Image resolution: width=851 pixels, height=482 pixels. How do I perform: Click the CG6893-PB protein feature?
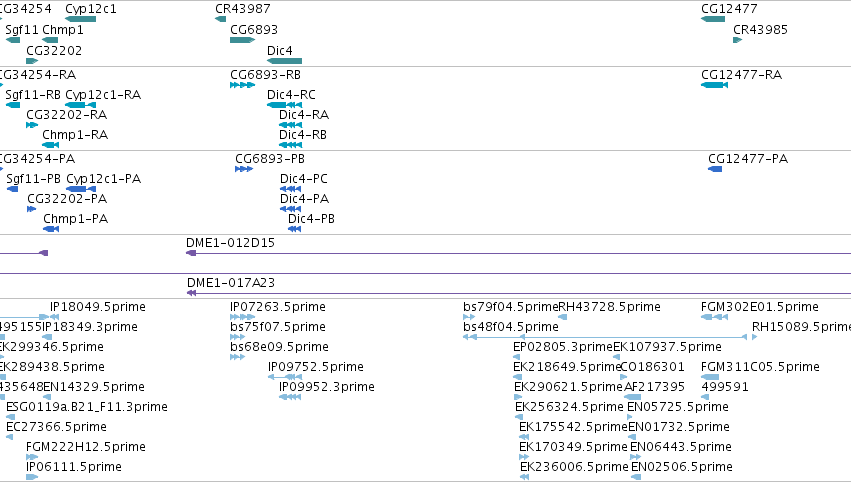click(244, 169)
